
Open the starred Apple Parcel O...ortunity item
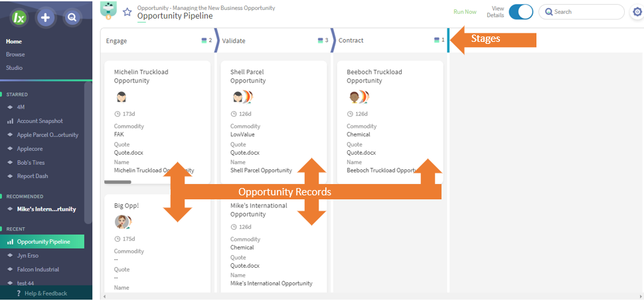[x=48, y=135]
